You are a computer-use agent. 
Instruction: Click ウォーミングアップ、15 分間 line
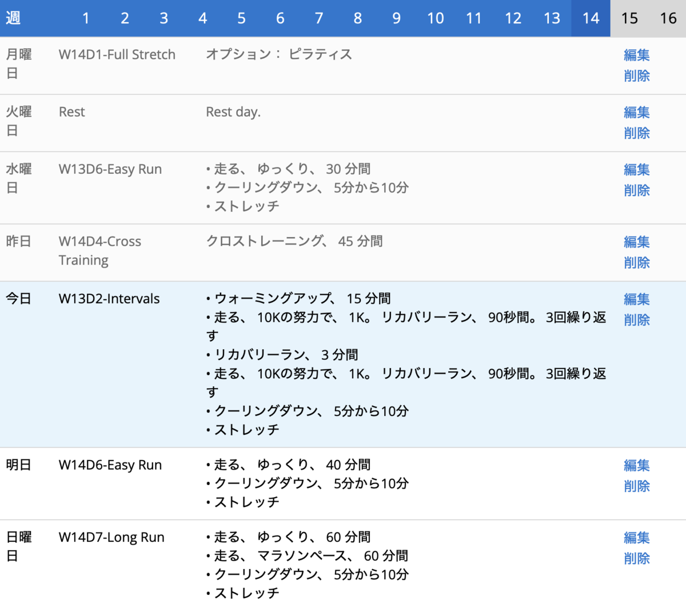(x=298, y=298)
